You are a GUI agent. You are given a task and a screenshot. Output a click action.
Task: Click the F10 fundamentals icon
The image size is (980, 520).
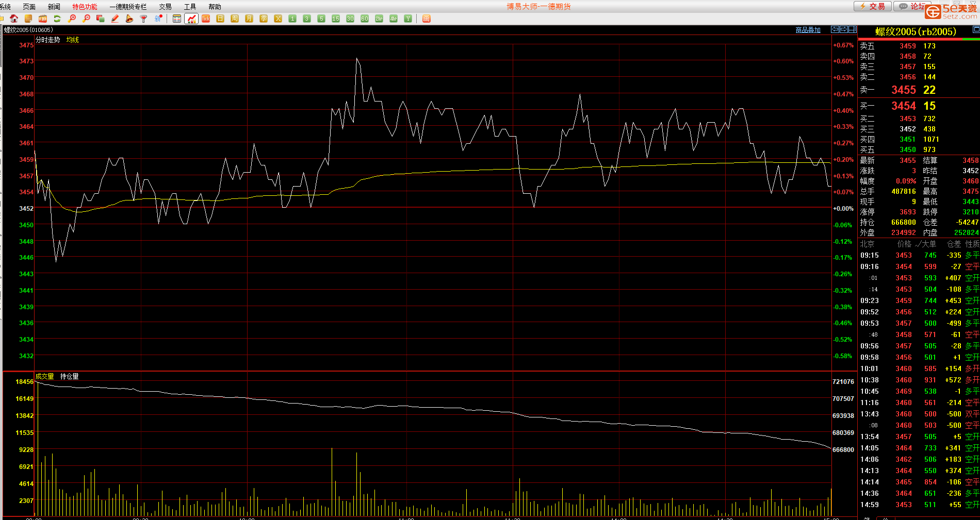click(43, 19)
